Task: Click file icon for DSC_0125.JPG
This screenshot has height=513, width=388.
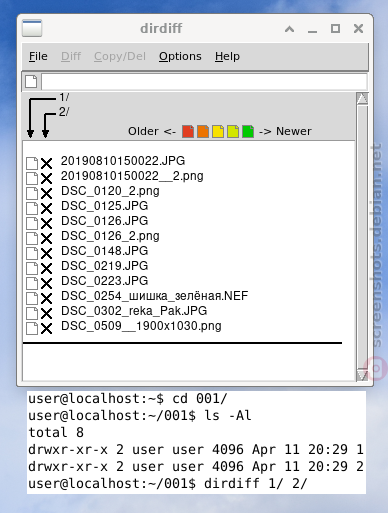Action: (32, 208)
